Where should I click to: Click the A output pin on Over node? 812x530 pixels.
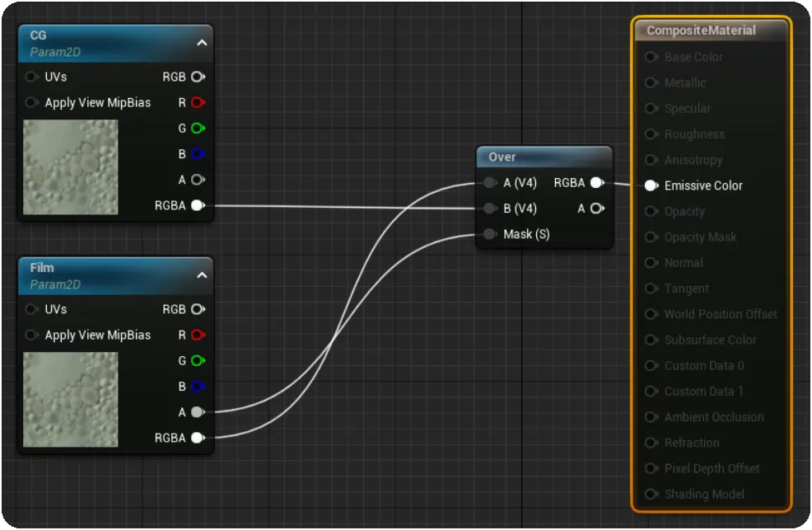598,209
